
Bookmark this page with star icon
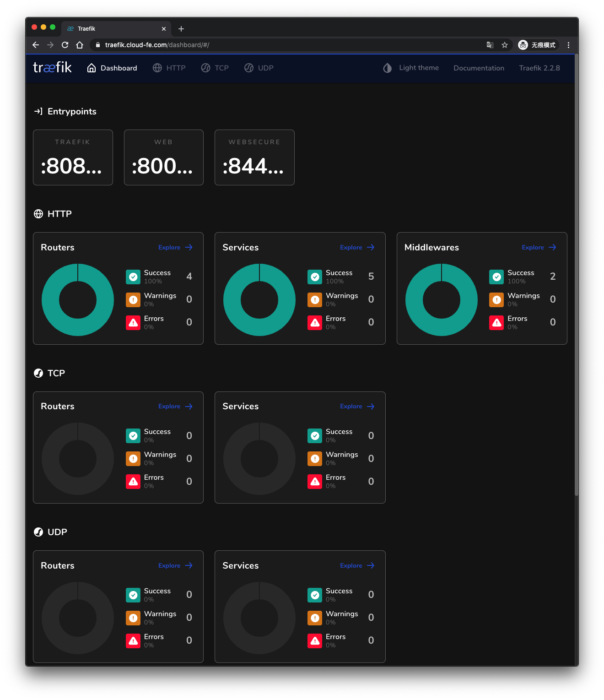[x=505, y=45]
